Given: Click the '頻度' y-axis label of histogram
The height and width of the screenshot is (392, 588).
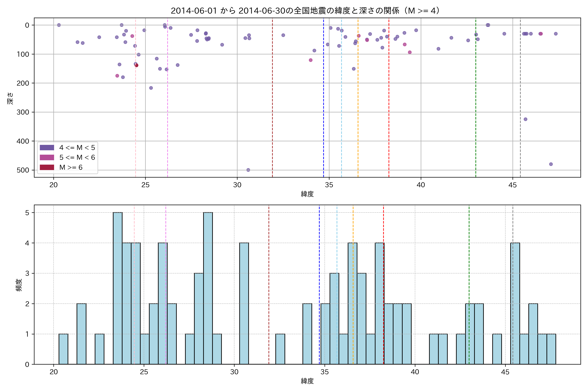Looking at the screenshot, I should 19,285.
